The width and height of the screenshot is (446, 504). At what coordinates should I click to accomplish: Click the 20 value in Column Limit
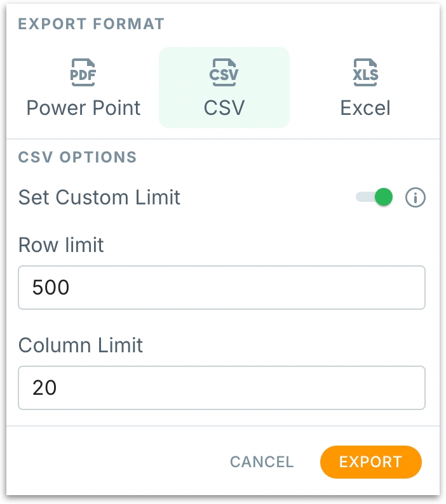(x=45, y=387)
